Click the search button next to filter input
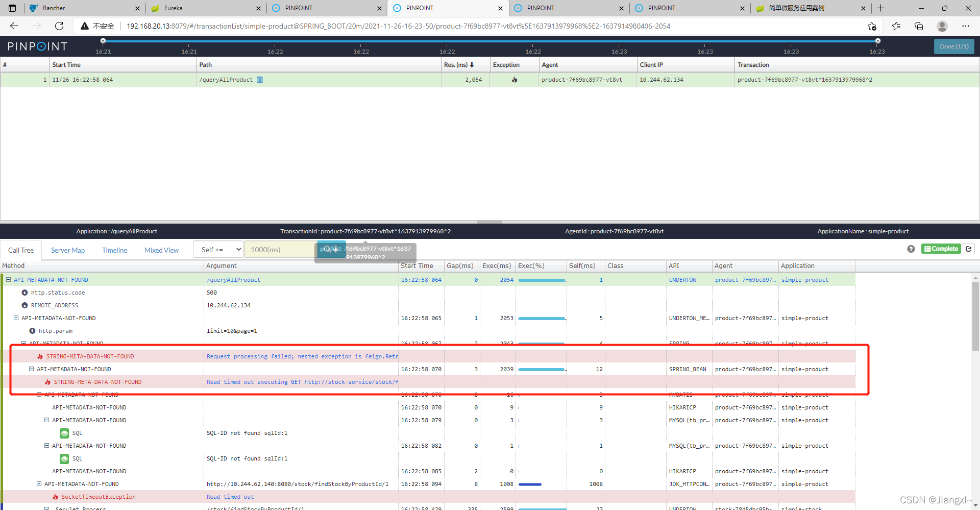Image resolution: width=980 pixels, height=510 pixels. [331, 250]
